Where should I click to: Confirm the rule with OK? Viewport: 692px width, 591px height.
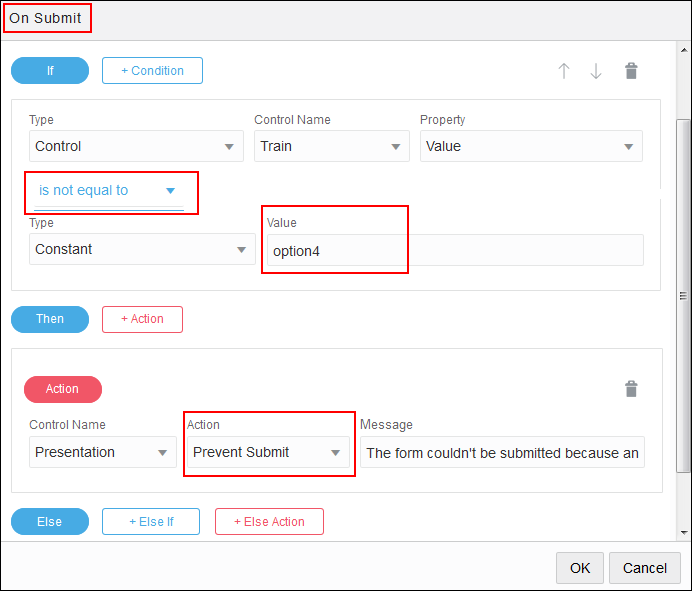[579, 568]
